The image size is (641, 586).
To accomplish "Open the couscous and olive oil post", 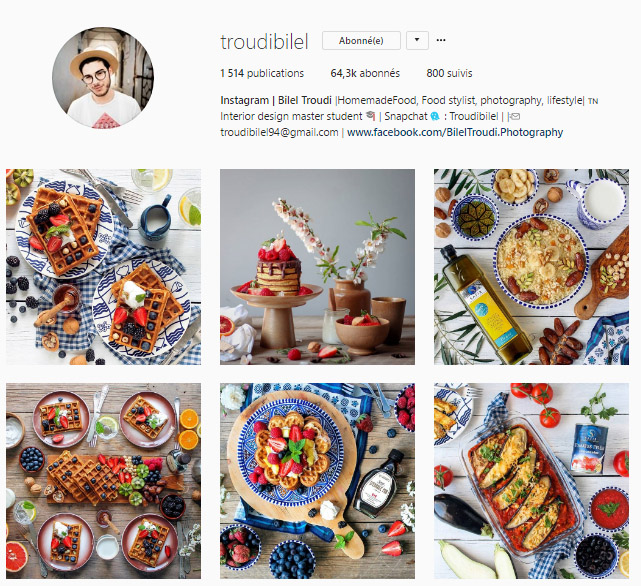I will pyautogui.click(x=531, y=267).
